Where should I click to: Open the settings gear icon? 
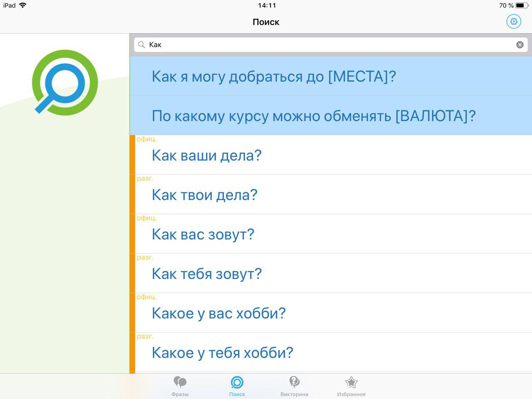click(x=514, y=21)
